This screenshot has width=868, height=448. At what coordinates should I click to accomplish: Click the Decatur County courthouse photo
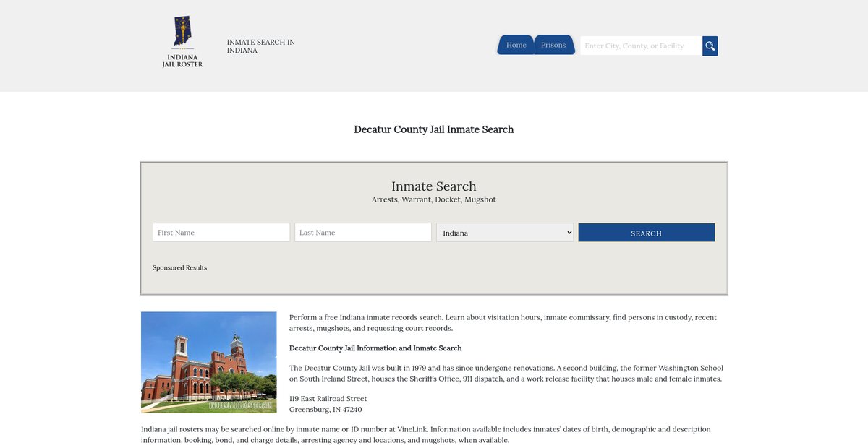point(209,362)
